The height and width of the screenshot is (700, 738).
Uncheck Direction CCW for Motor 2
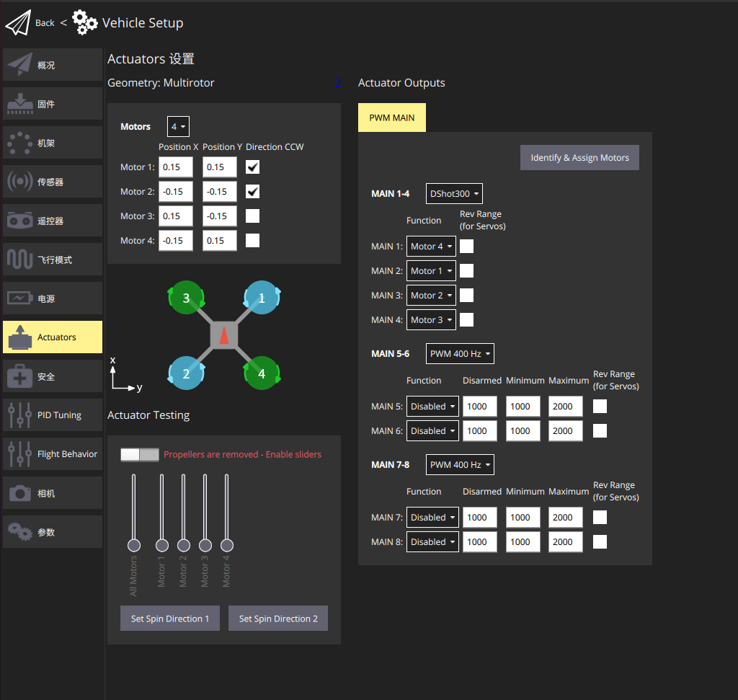[x=253, y=192]
